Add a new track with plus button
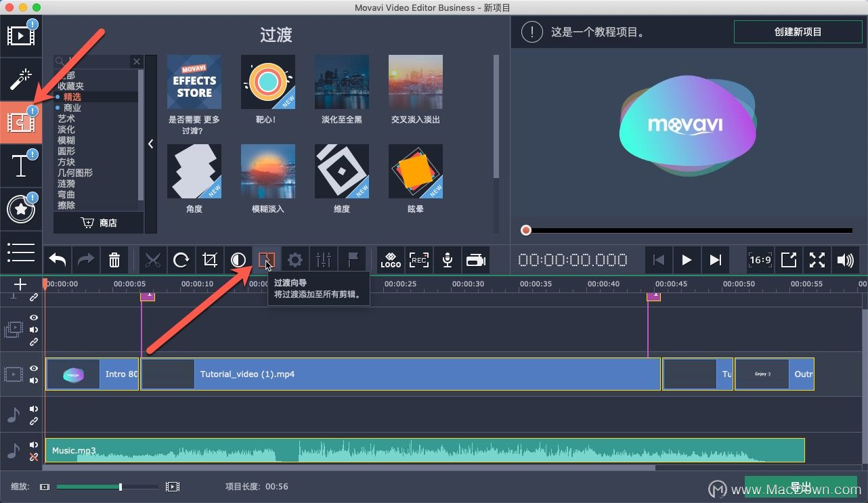Image resolution: width=868 pixels, height=503 pixels. pos(20,284)
